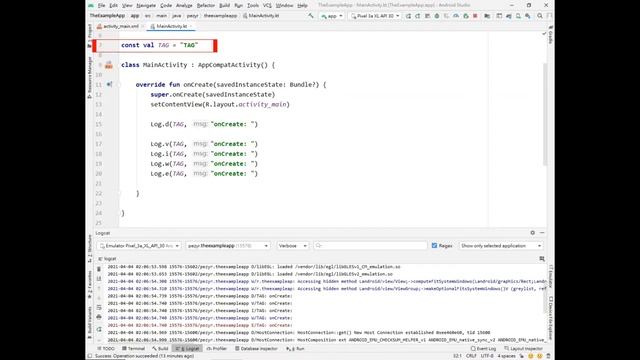This screenshot has width=640, height=360.
Task: Open the Event Log button
Action: (483, 349)
